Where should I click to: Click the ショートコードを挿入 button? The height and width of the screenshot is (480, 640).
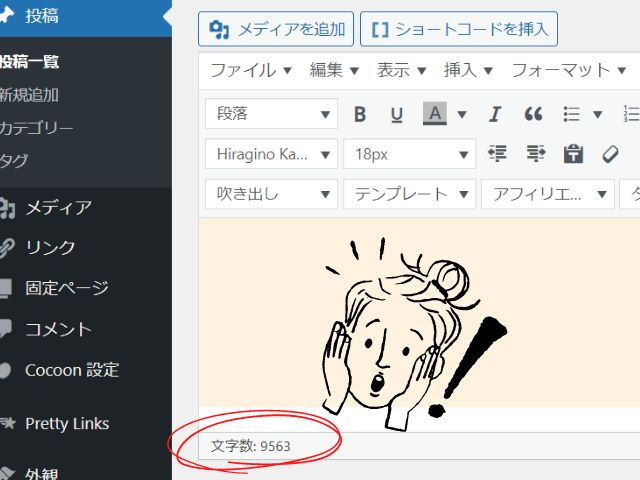[459, 29]
